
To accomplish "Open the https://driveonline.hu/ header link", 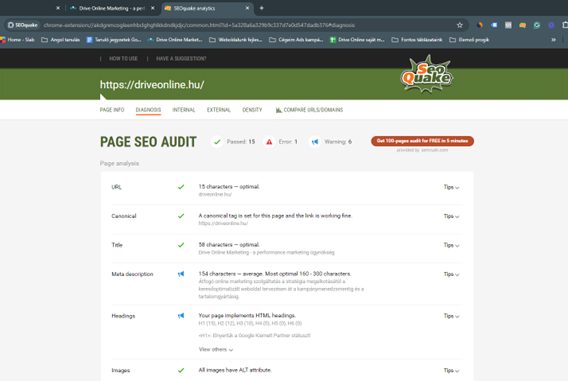I will [x=152, y=85].
